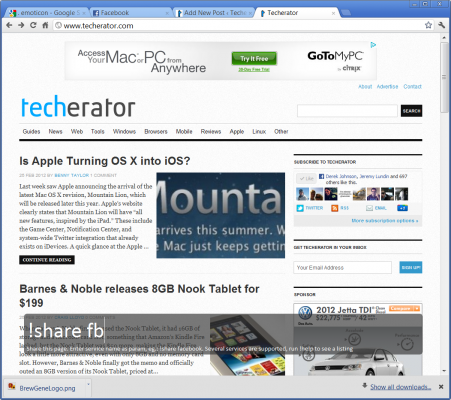Click the scrollbar down arrow
The height and width of the screenshot is (400, 451).
(444, 371)
